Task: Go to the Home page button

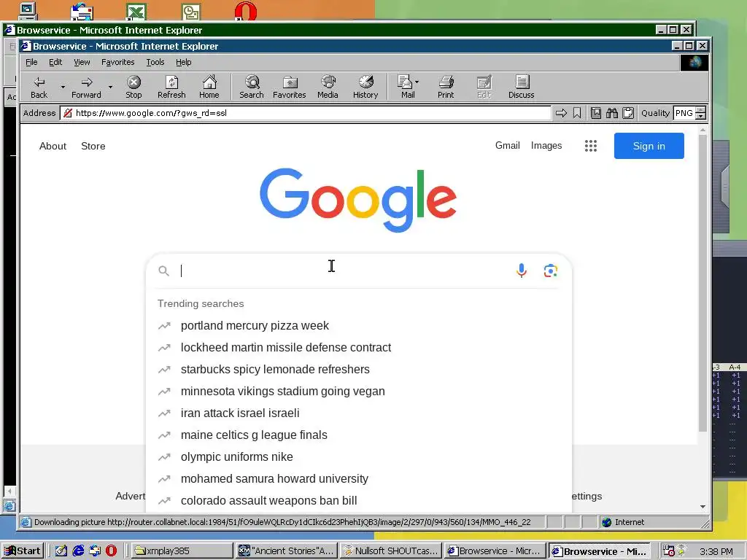Action: 209,87
